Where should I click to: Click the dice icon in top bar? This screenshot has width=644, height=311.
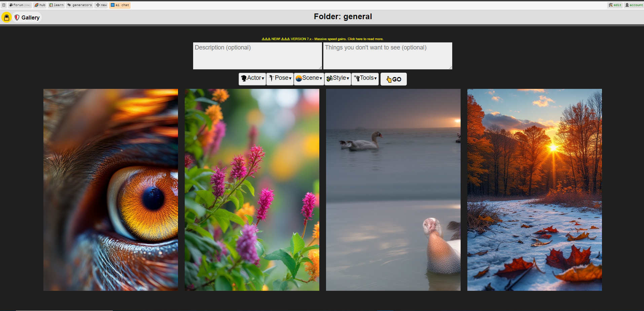(4, 5)
